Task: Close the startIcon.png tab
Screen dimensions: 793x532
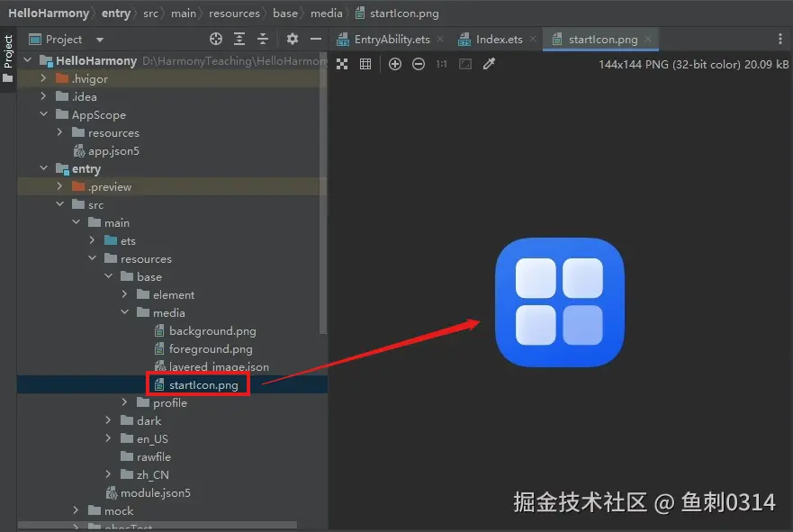Action: (648, 39)
